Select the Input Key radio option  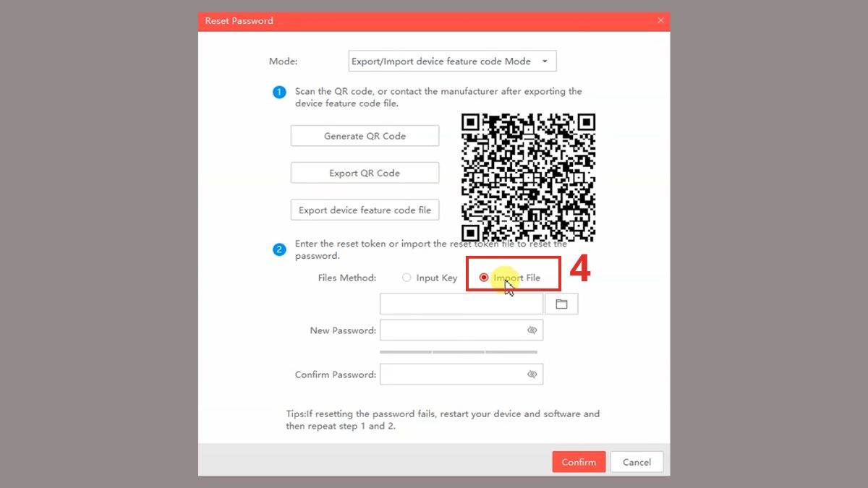pos(430,278)
